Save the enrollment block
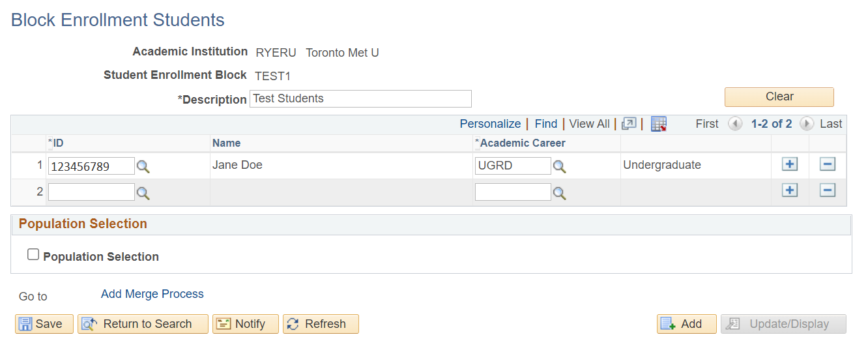 [x=44, y=324]
